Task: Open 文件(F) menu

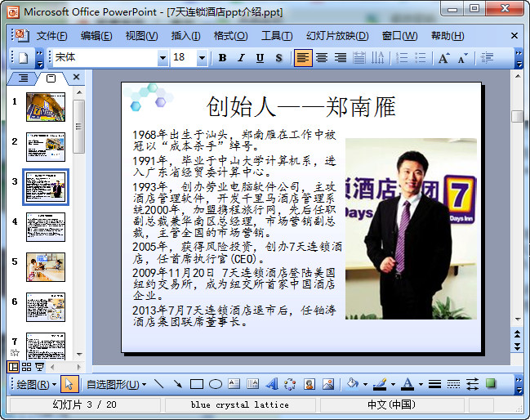Action: tap(51, 35)
